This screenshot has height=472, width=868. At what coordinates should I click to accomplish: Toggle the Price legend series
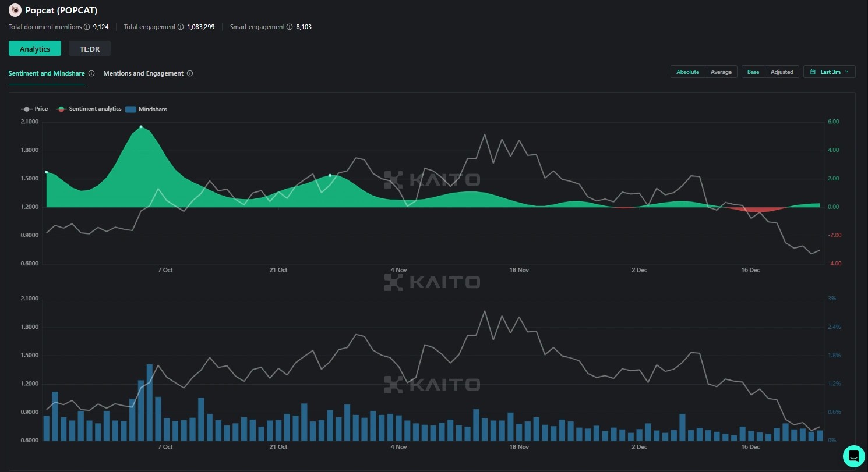[x=34, y=109]
